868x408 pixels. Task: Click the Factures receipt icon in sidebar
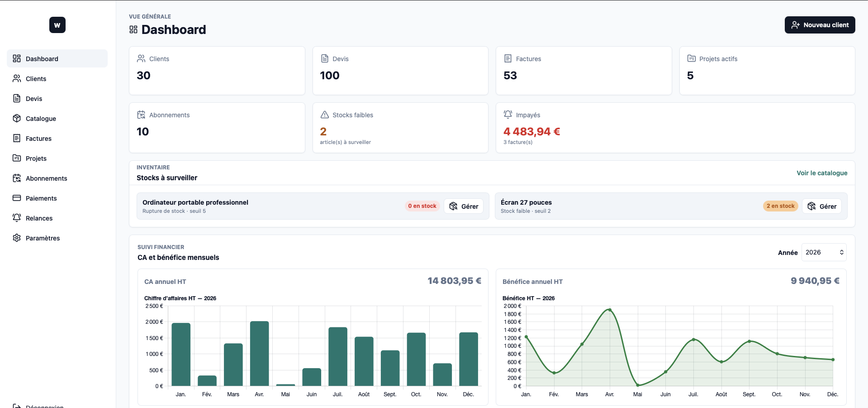pyautogui.click(x=17, y=138)
